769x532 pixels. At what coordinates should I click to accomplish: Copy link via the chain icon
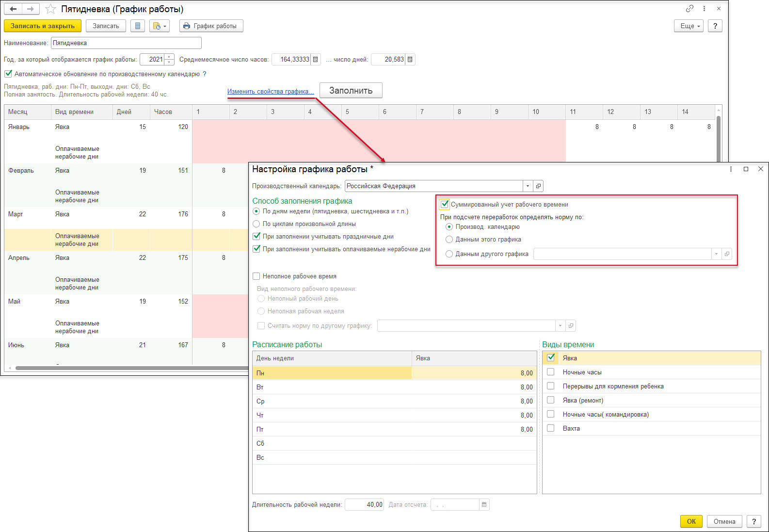(689, 9)
